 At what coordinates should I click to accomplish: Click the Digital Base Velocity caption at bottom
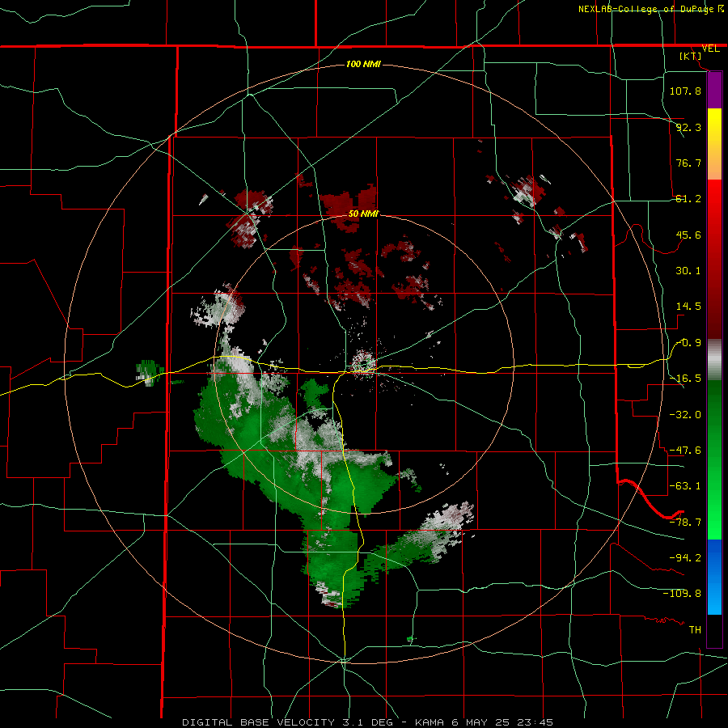coord(367,722)
